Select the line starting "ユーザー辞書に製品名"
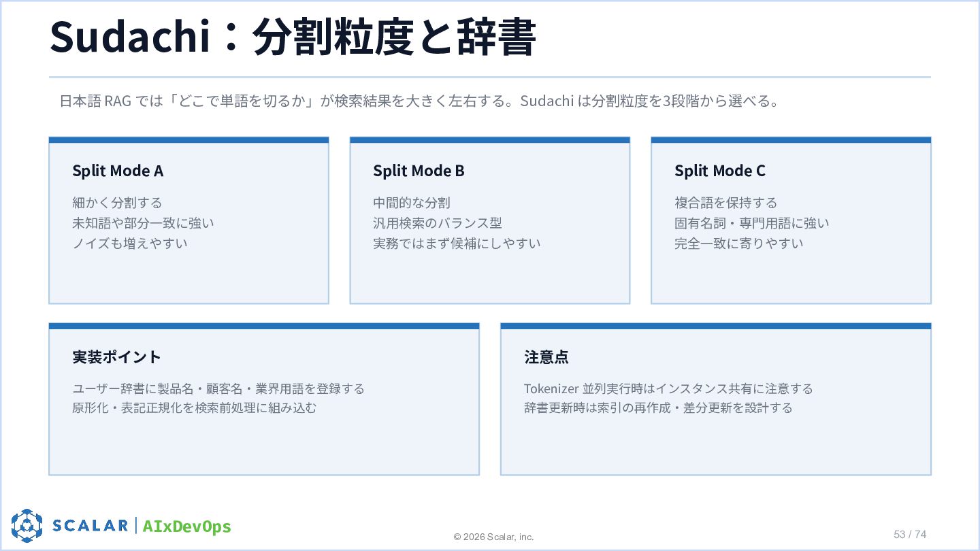 point(218,388)
